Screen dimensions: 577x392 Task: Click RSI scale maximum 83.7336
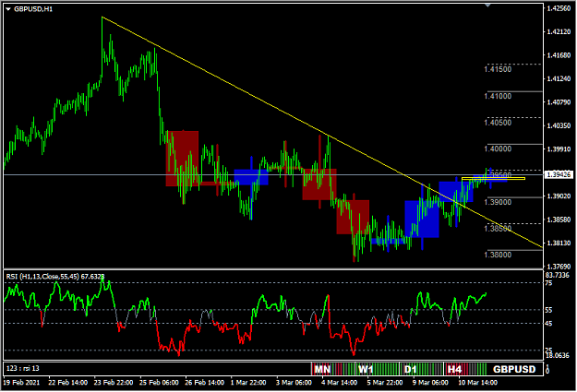(557, 276)
